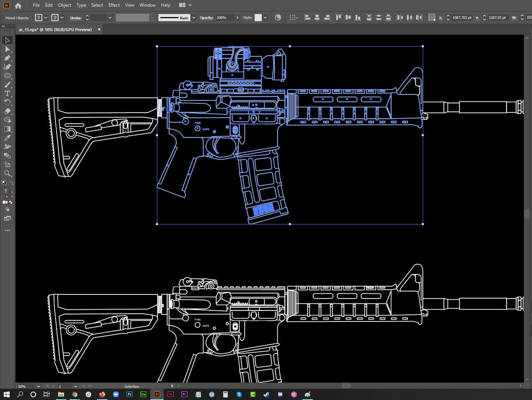This screenshot has width=532, height=400.
Task: Open Photoshop from the taskbar
Action: pos(129,394)
